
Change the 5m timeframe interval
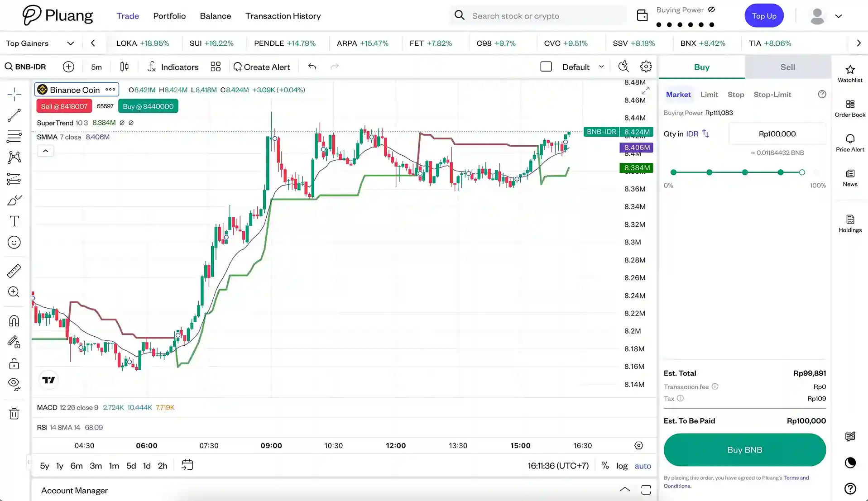pos(96,67)
